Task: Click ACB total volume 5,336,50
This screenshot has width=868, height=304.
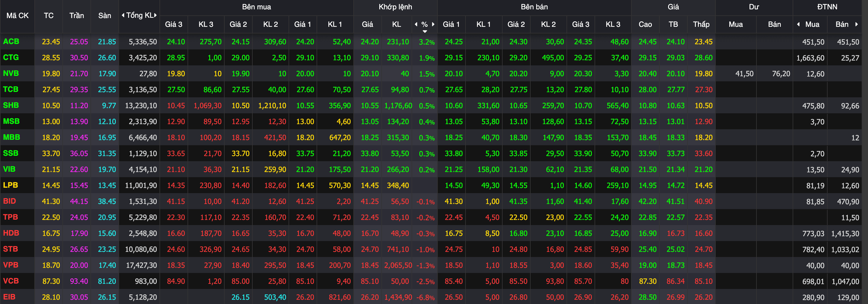Action: click(143, 42)
